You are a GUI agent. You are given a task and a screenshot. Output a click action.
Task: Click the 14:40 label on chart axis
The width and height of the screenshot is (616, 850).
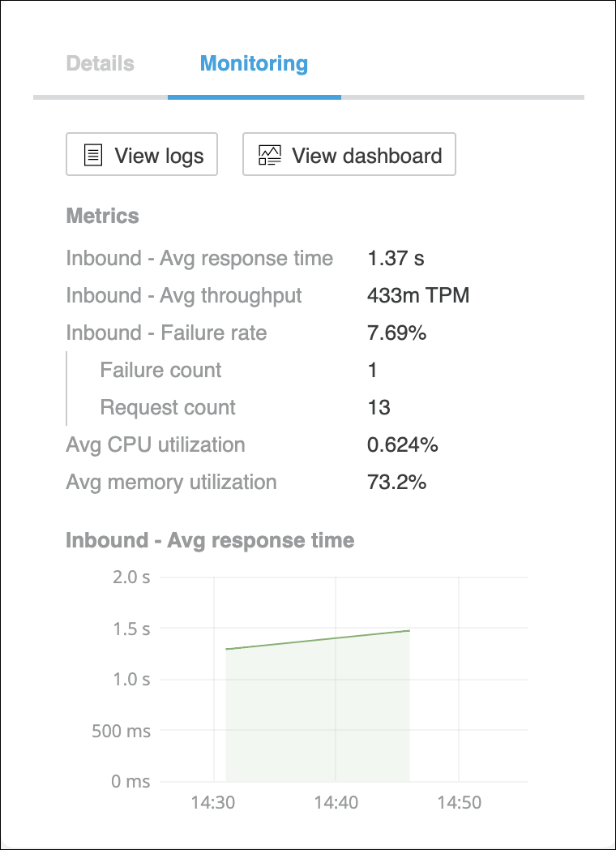[x=336, y=803]
